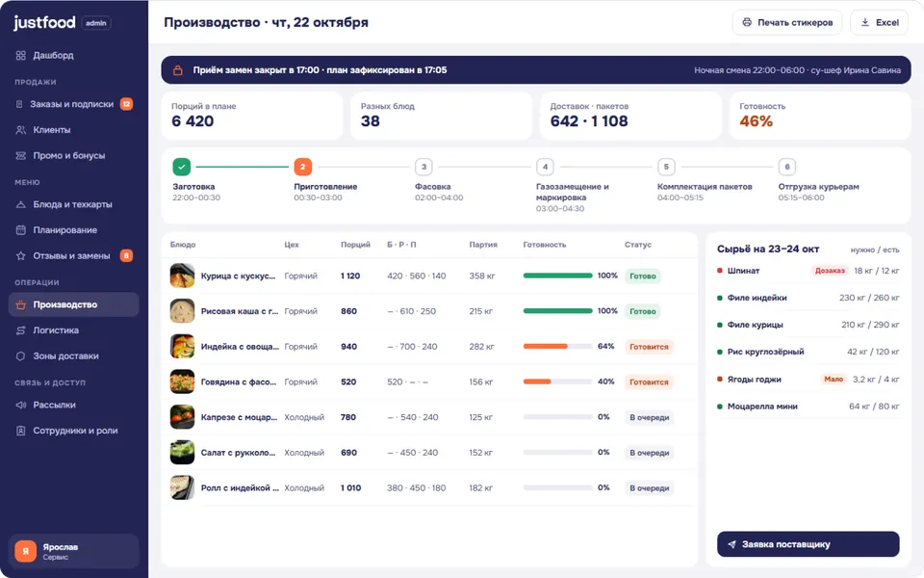Click the Моцарелла мини row
Screen dimensions: 924x578
click(808, 407)
